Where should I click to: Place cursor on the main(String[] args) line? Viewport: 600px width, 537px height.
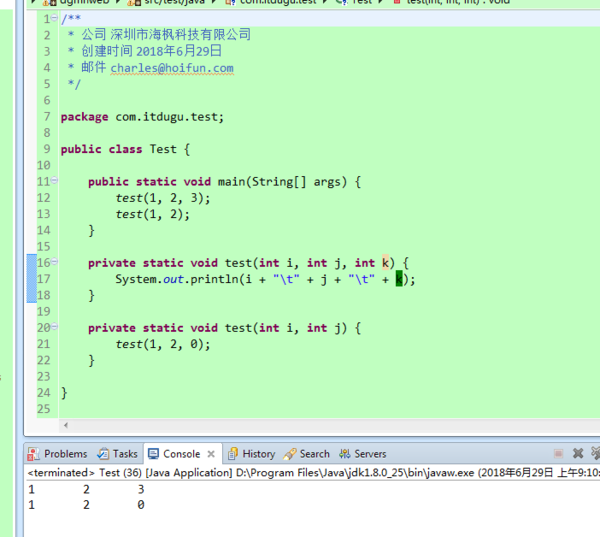point(224,182)
